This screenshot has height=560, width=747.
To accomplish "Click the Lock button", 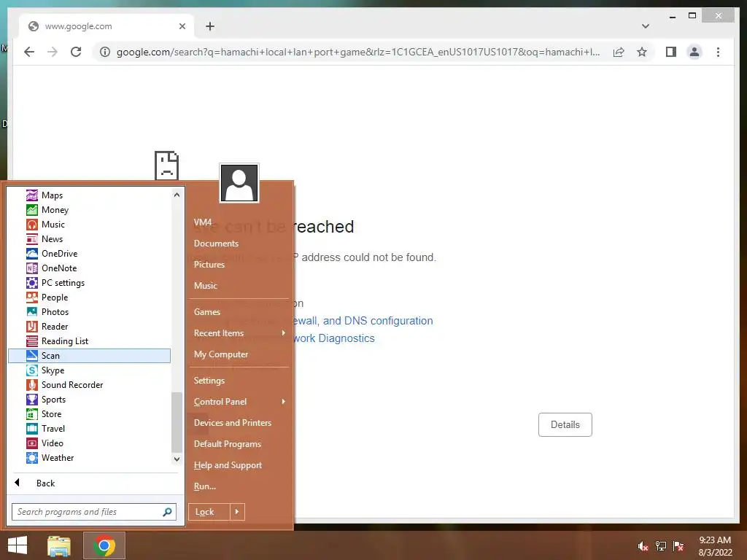I will [x=209, y=512].
